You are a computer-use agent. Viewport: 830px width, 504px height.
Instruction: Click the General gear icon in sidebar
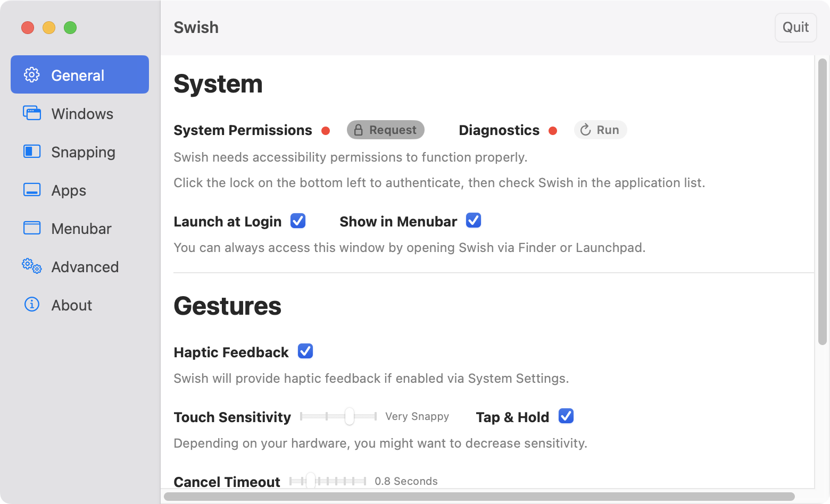[32, 75]
